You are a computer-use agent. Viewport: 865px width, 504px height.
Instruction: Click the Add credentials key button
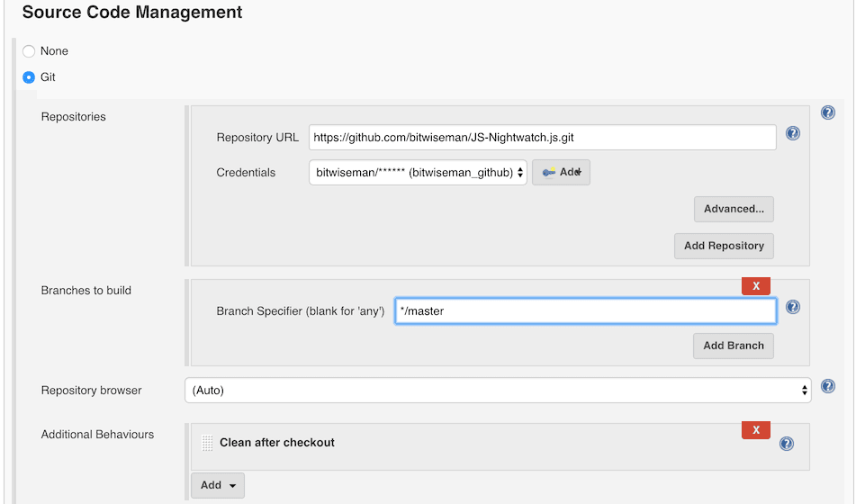tap(561, 173)
